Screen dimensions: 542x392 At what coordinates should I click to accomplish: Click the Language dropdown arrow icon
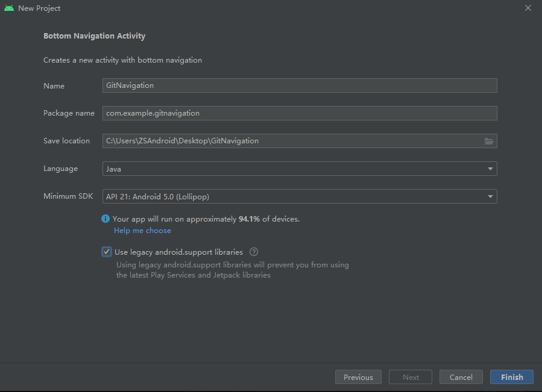pos(490,169)
